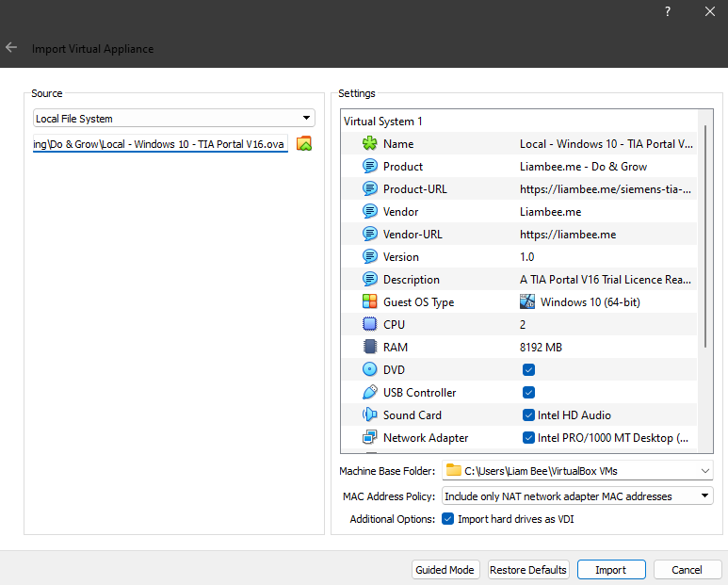Click the RAM memory icon
The width and height of the screenshot is (728, 585).
(x=369, y=348)
